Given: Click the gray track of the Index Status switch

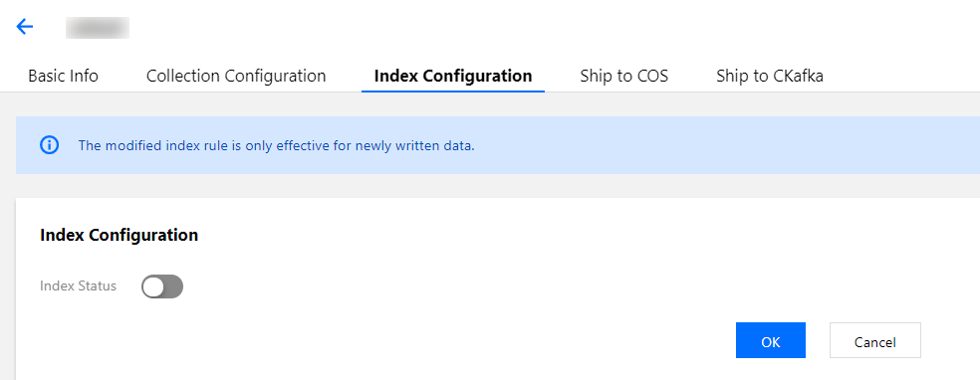Looking at the screenshot, I should click(x=173, y=286).
